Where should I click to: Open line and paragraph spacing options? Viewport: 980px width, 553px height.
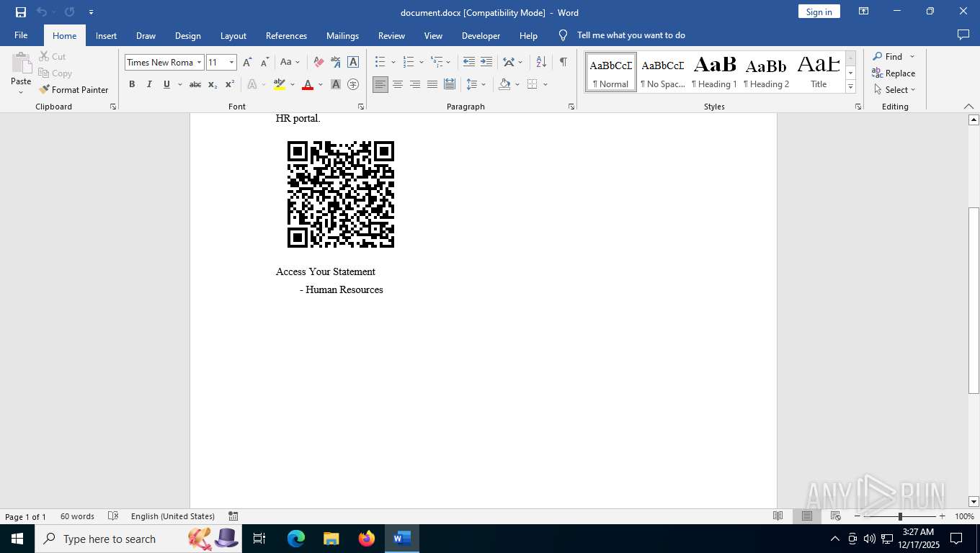476,85
